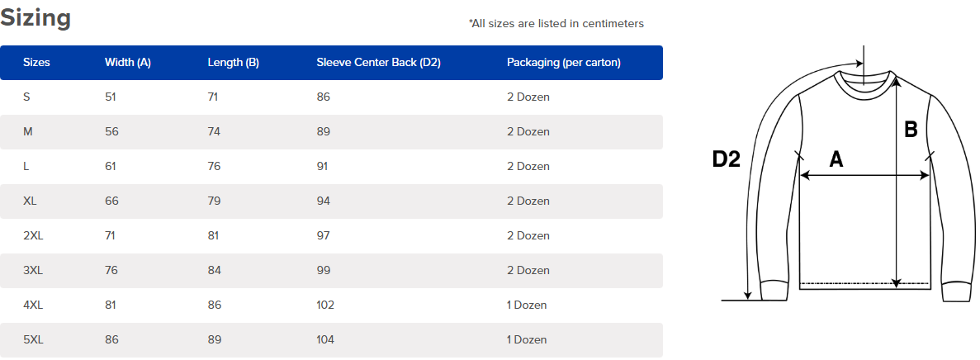Click the letter B on the diagram

click(x=911, y=130)
